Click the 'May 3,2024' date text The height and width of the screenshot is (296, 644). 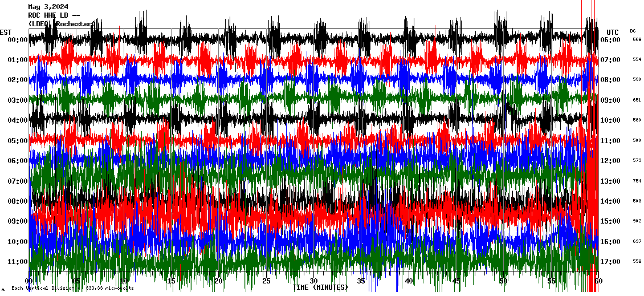click(48, 7)
